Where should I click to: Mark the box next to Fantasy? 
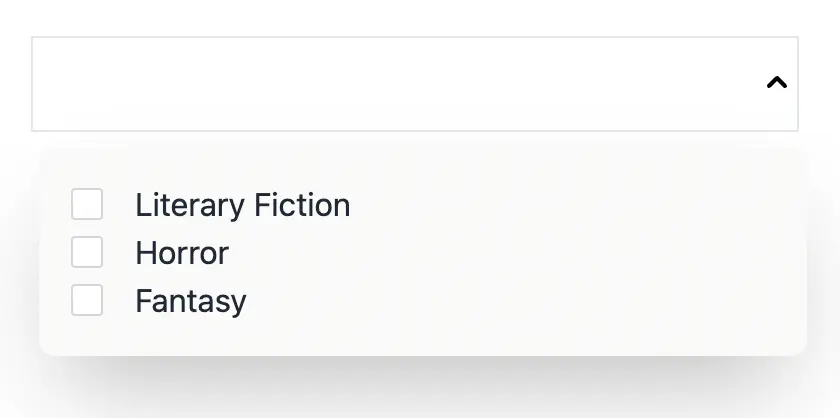click(87, 300)
